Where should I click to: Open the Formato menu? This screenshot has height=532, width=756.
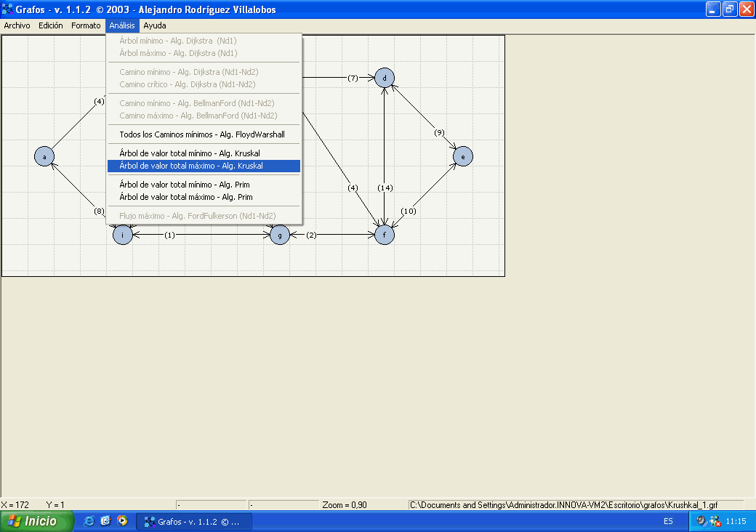pos(86,25)
